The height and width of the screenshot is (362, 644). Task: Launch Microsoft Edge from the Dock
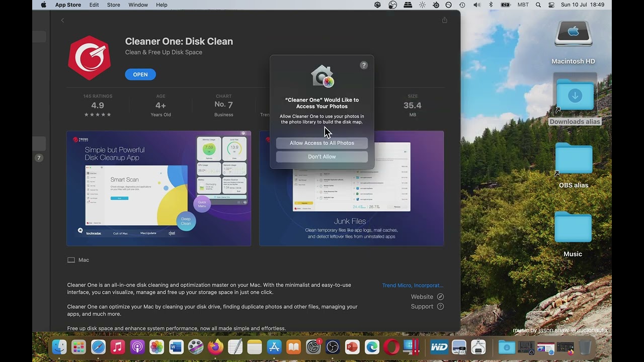coord(372,347)
